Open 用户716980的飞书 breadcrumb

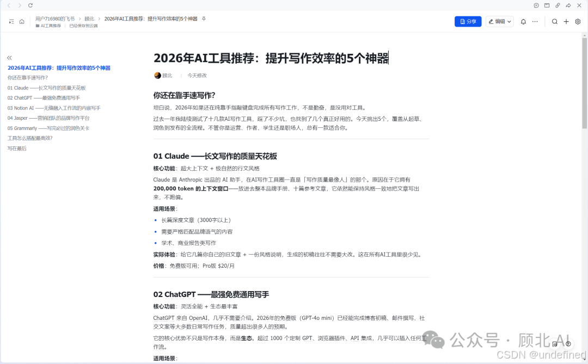click(x=55, y=18)
